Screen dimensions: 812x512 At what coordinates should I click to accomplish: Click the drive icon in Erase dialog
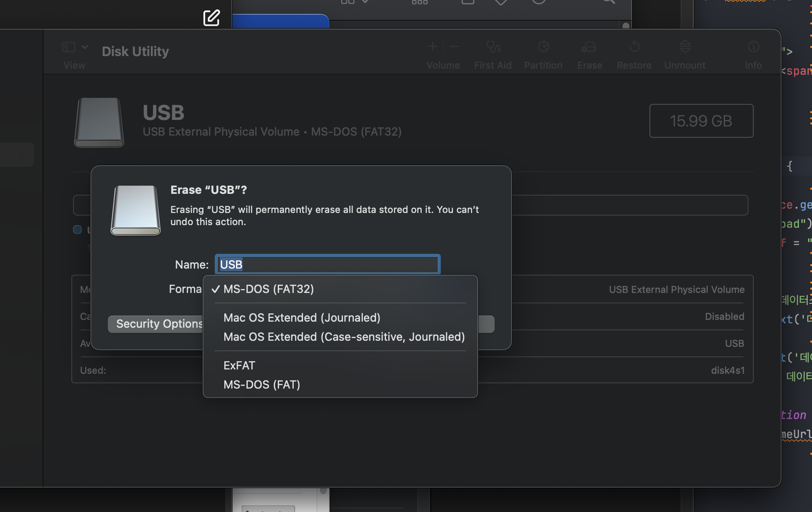pyautogui.click(x=136, y=210)
